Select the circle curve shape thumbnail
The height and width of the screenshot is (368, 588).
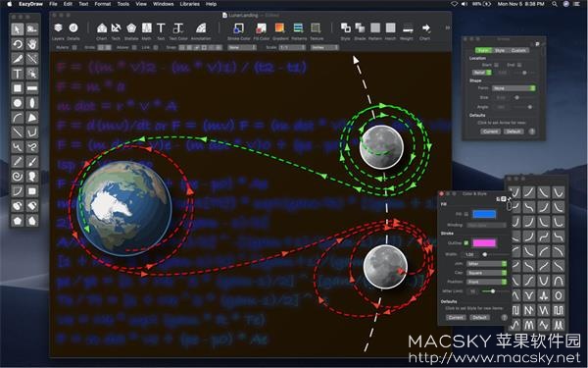click(x=558, y=295)
